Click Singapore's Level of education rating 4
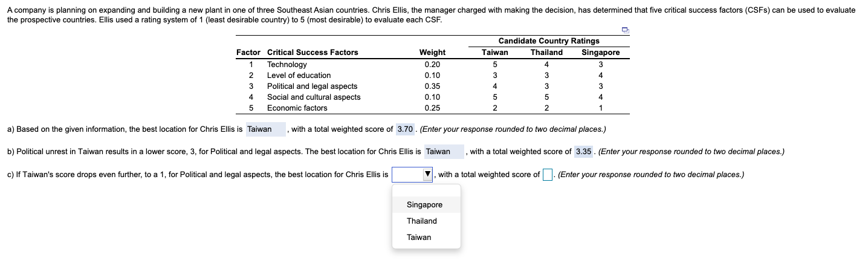Image resolution: width=868 pixels, height=269 pixels. 601,76
